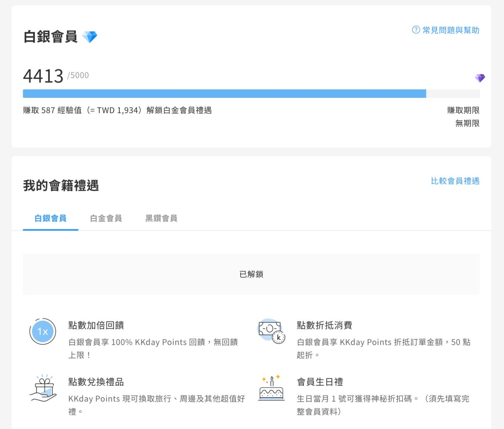
Task: Click the 會員生日禮 title
Action: [320, 382]
